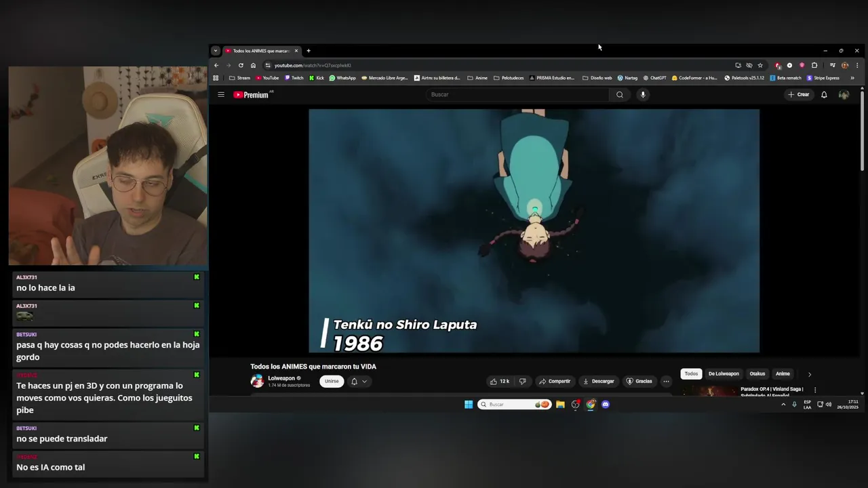Select the Otakus filter chip
Screen dimensions: 868x488
(757, 374)
